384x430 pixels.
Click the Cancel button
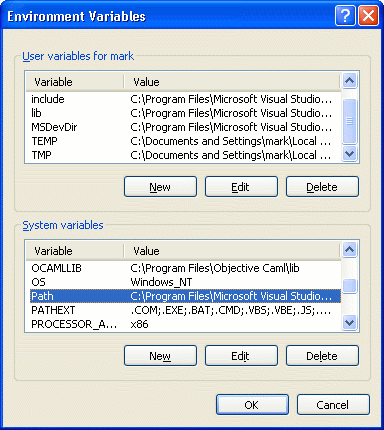(333, 405)
